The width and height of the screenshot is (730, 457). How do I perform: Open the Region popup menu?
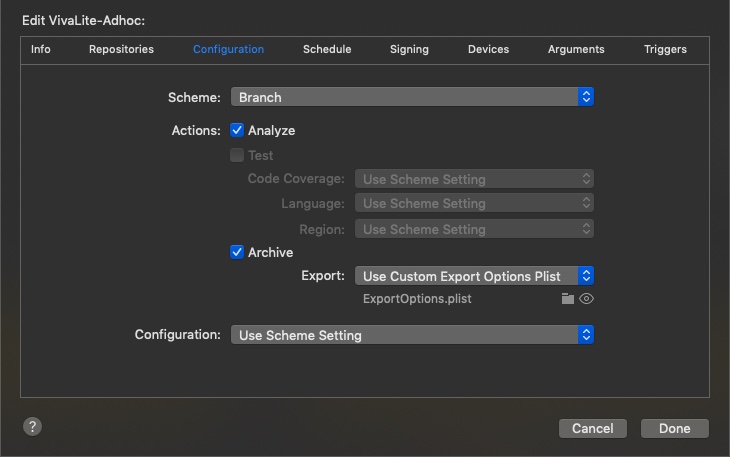(474, 229)
